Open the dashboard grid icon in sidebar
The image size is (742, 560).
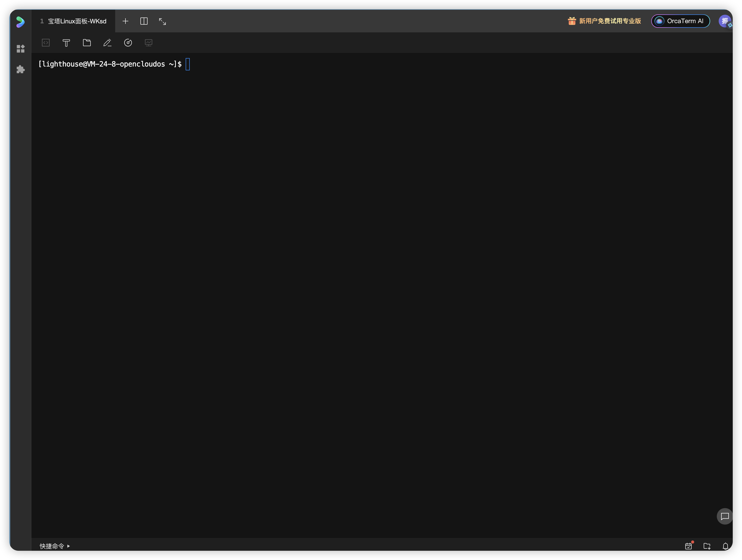(x=21, y=49)
